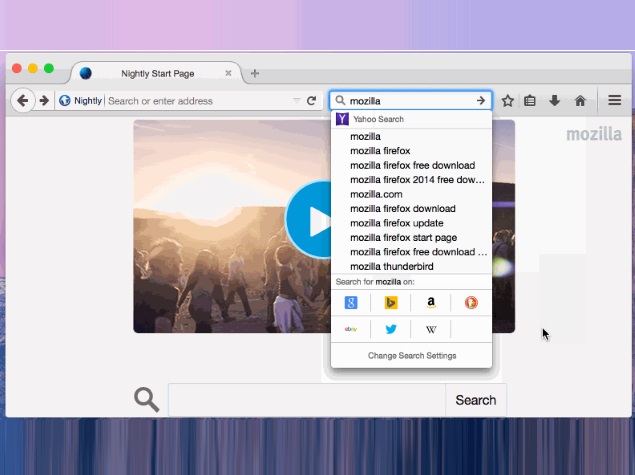Select the Twitter search icon
Viewport: 635px width, 475px height.
[x=391, y=329]
